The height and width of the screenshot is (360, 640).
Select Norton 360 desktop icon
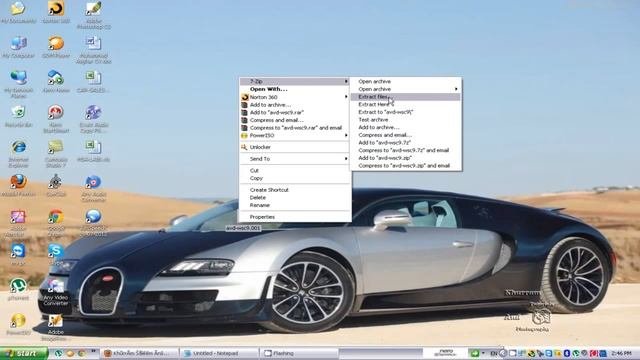coord(56,12)
